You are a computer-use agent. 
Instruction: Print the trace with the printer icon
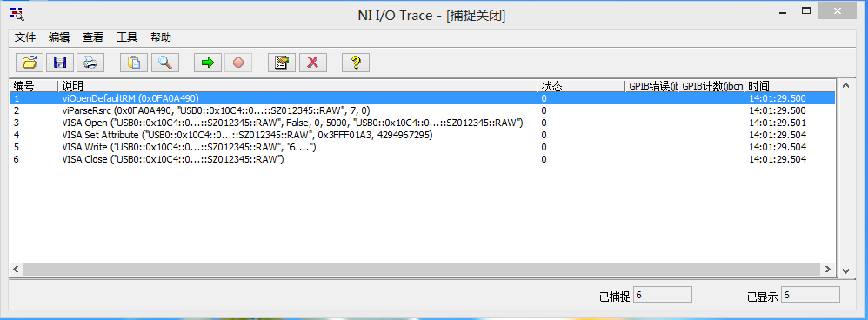click(90, 63)
